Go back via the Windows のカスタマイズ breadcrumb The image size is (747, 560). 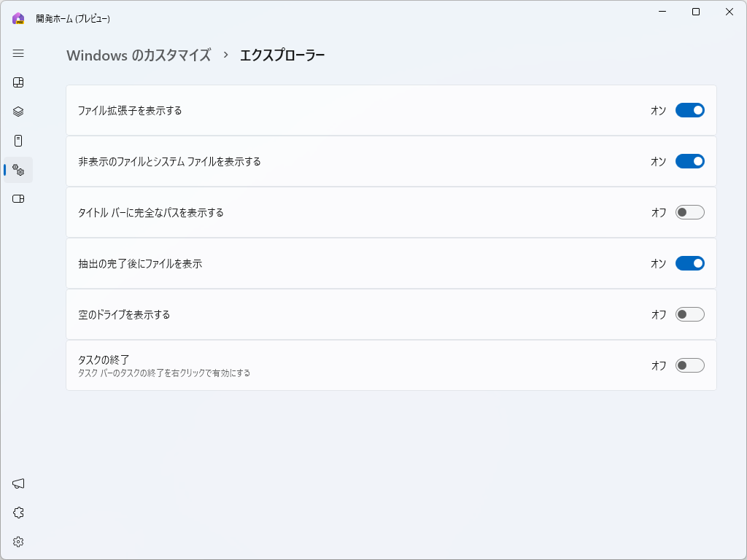pos(139,55)
